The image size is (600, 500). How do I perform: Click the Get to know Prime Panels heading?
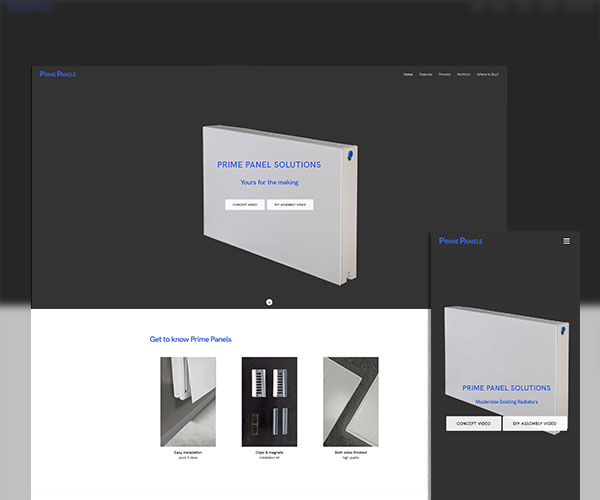(190, 339)
